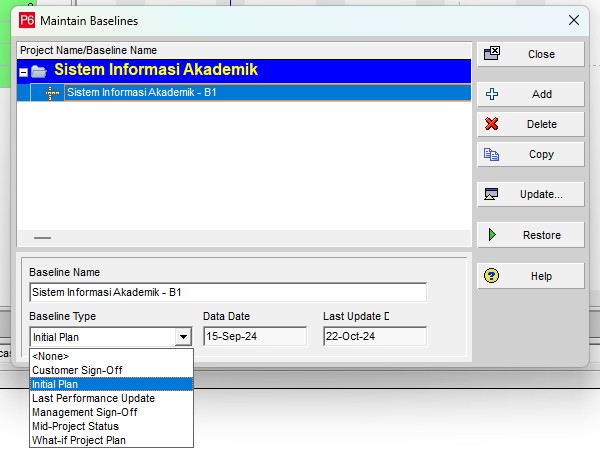Collapse the Sistem Informasi Akademik project node
This screenshot has height=455, width=600.
(x=23, y=72)
